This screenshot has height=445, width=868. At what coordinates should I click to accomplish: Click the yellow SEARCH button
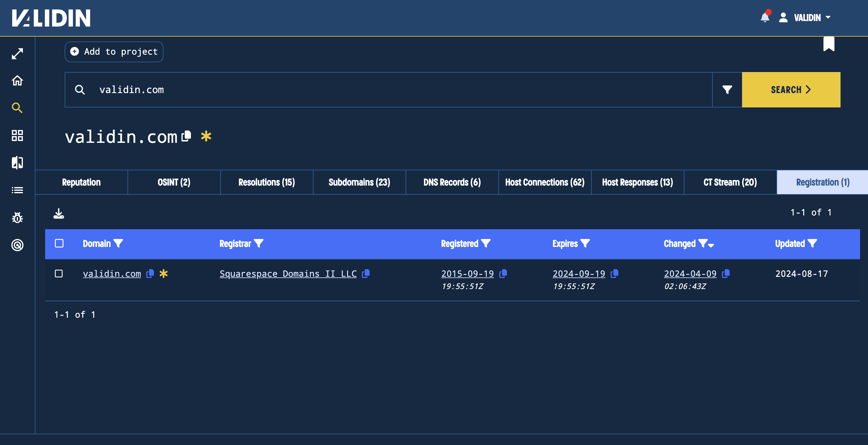pos(791,90)
